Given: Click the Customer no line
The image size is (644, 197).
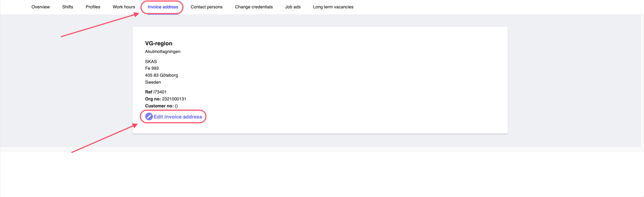Looking at the screenshot, I should pyautogui.click(x=162, y=106).
